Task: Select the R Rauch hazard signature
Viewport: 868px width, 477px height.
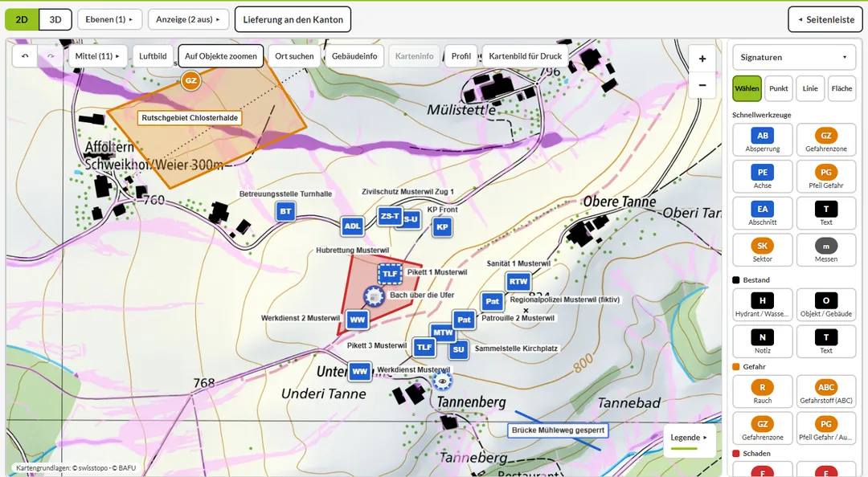Action: click(762, 391)
